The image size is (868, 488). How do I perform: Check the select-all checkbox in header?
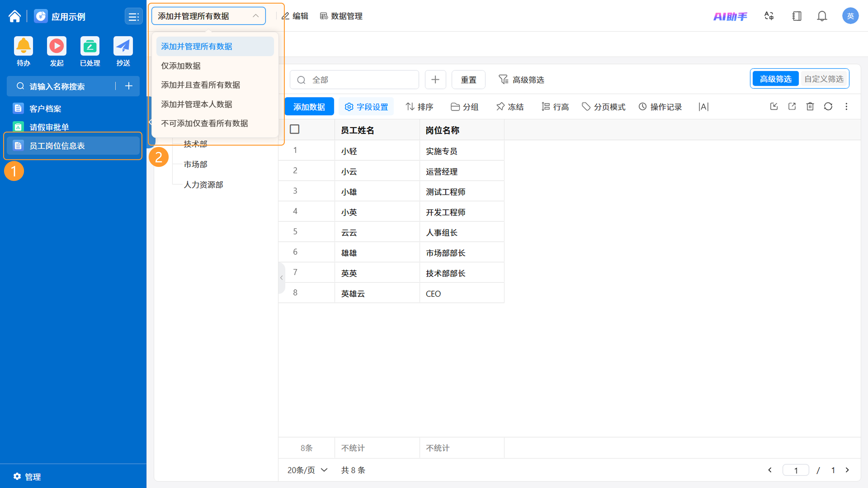295,129
